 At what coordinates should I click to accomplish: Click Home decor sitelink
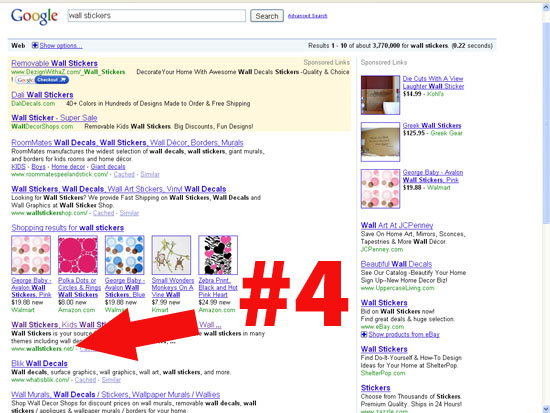[68, 167]
